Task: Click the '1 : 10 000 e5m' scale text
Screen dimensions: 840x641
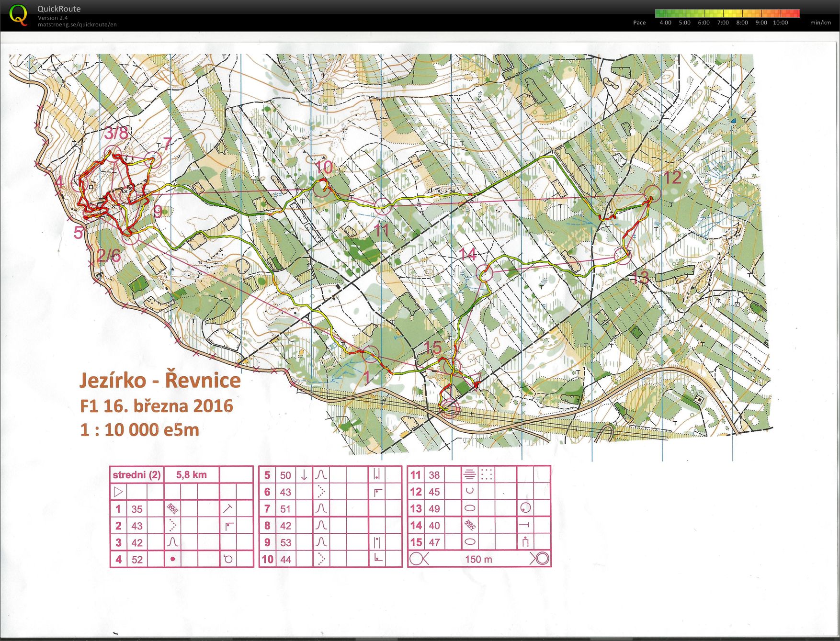Action: pos(139,429)
